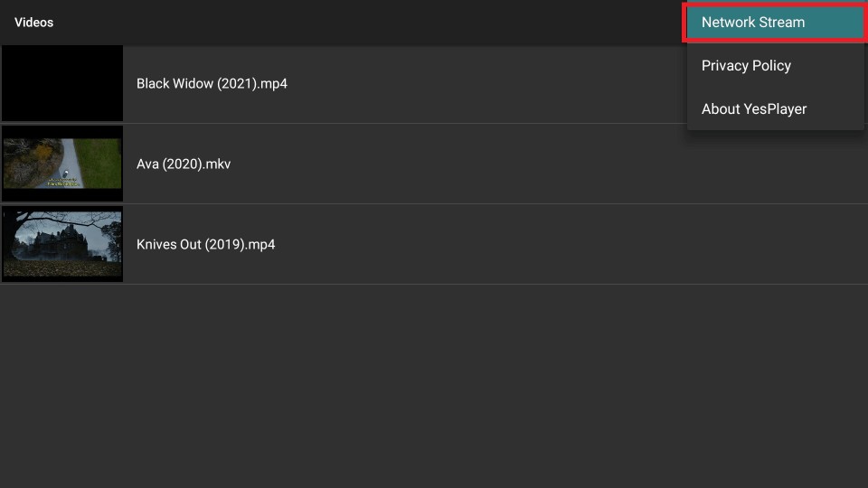Screen dimensions: 868x488
Task: Open the Network Stream menu option
Action: pyautogui.click(x=775, y=22)
